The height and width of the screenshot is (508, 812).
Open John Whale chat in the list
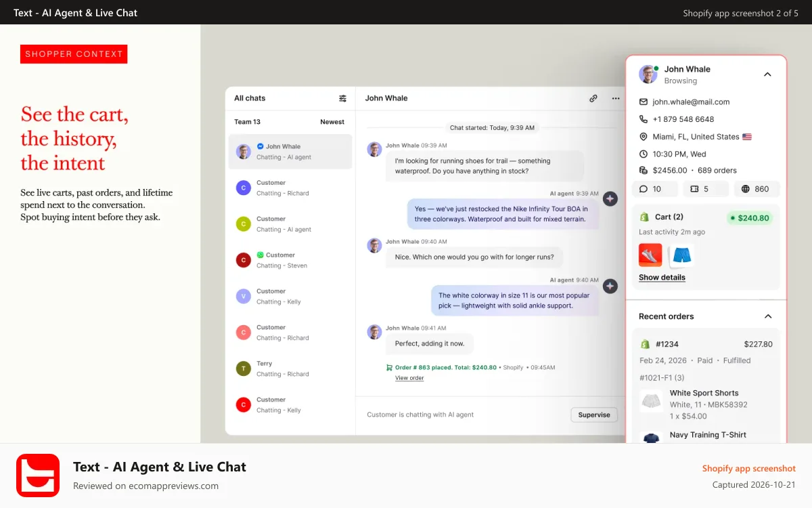click(x=290, y=152)
